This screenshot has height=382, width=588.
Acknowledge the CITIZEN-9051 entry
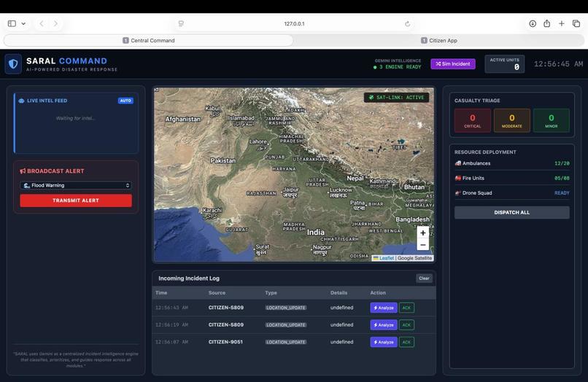[406, 342]
